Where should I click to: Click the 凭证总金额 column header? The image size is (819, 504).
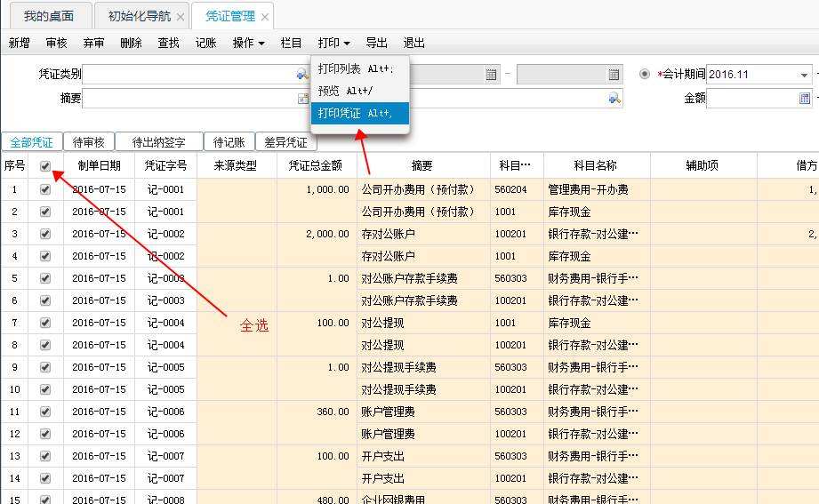tap(316, 166)
